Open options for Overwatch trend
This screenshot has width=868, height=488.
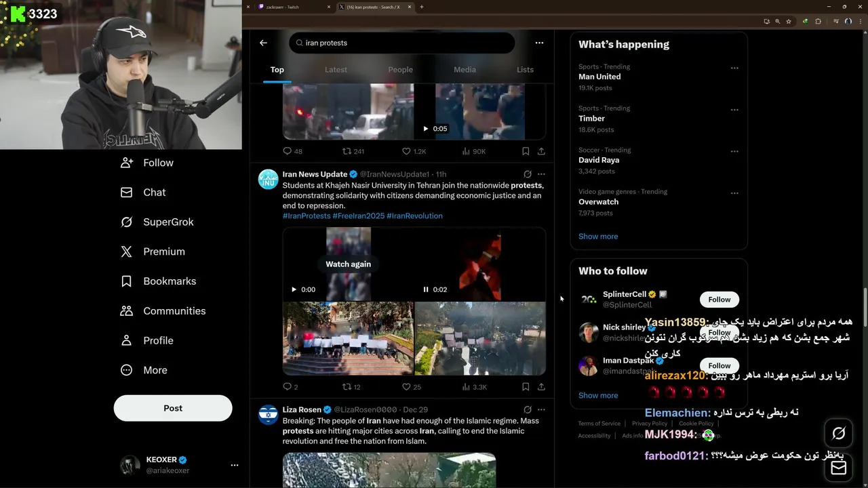coord(734,192)
